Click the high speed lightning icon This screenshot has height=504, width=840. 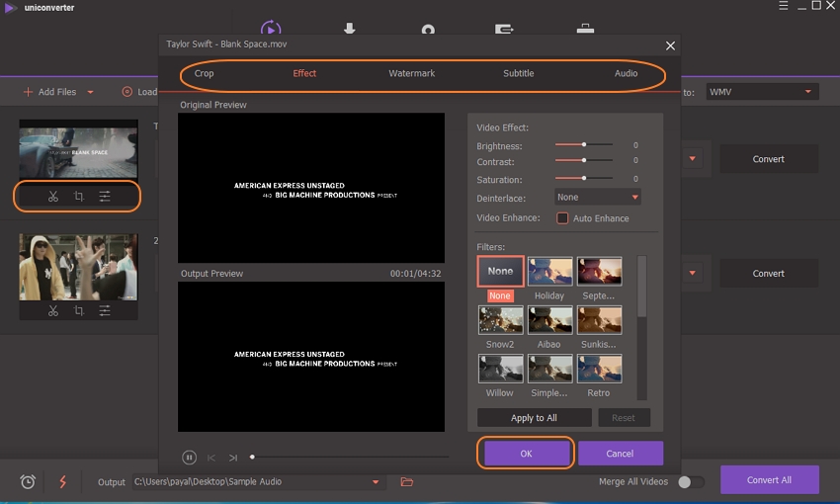click(x=62, y=481)
